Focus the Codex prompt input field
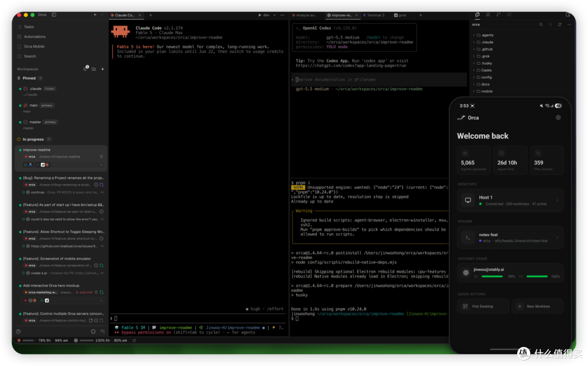 379,79
